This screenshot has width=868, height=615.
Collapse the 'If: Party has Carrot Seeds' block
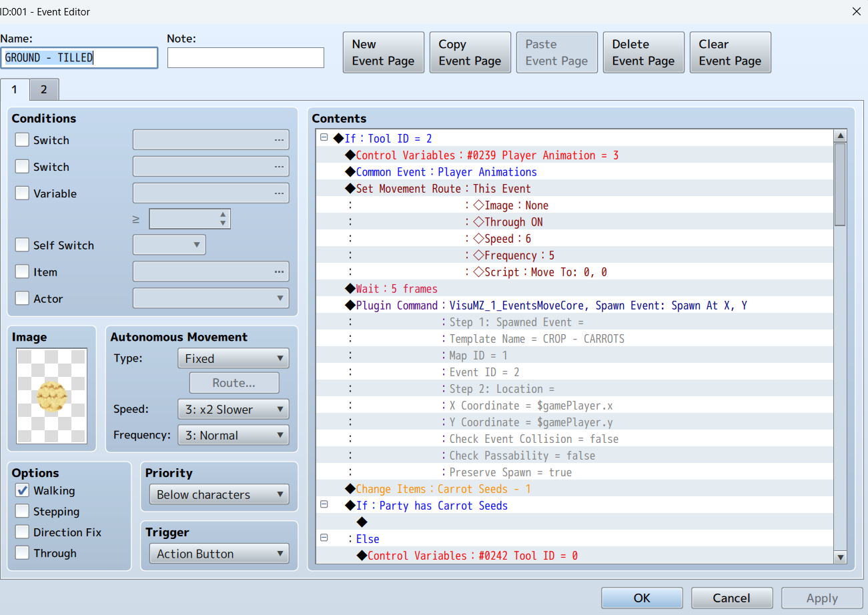click(324, 505)
